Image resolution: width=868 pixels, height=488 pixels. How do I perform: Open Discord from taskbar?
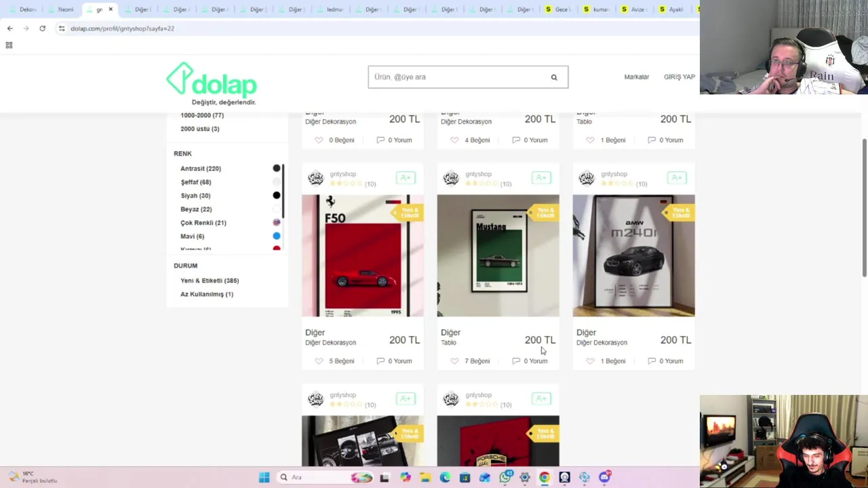[604, 477]
